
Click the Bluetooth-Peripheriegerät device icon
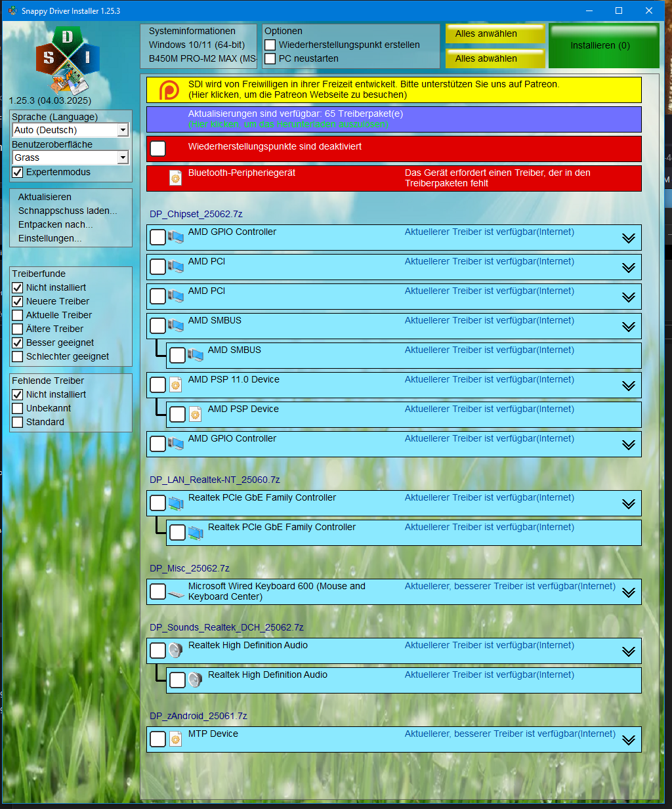pos(175,178)
